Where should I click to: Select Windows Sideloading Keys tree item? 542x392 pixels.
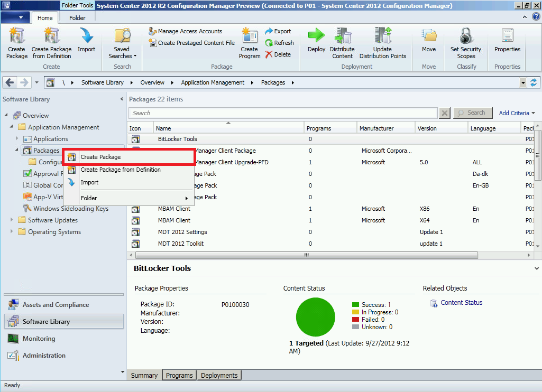[x=71, y=209]
